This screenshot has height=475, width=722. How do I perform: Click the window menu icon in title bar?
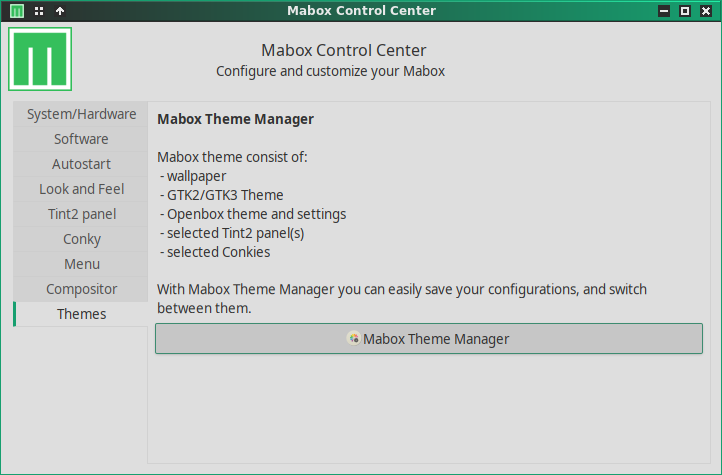[x=16, y=11]
